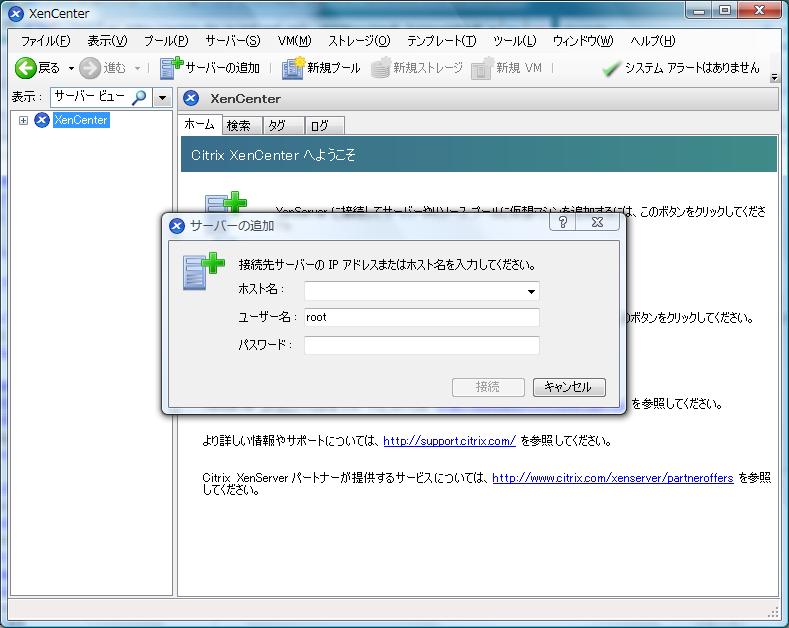The width and height of the screenshot is (789, 628).
Task: Click the grey Forward arrow icon
Action: click(x=90, y=68)
